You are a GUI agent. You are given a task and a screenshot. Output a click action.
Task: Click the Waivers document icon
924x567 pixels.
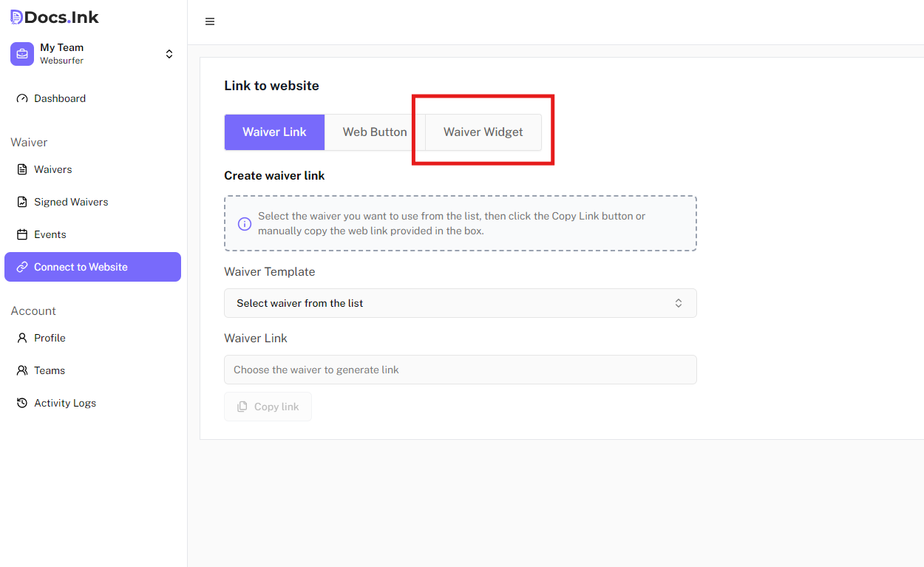(x=22, y=169)
